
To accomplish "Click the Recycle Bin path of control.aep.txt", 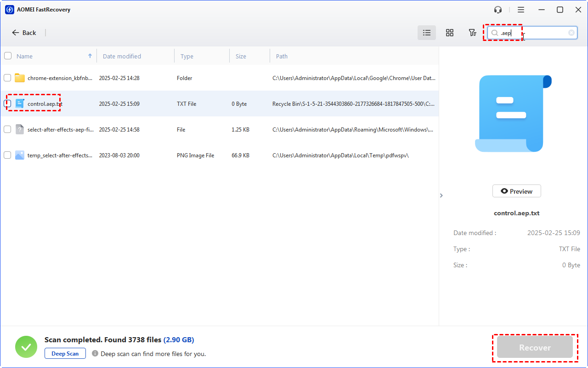I will point(353,104).
